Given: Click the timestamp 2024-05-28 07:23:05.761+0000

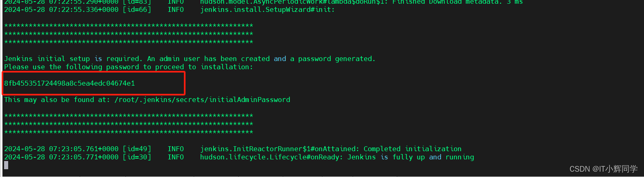Looking at the screenshot, I should coord(61,149).
